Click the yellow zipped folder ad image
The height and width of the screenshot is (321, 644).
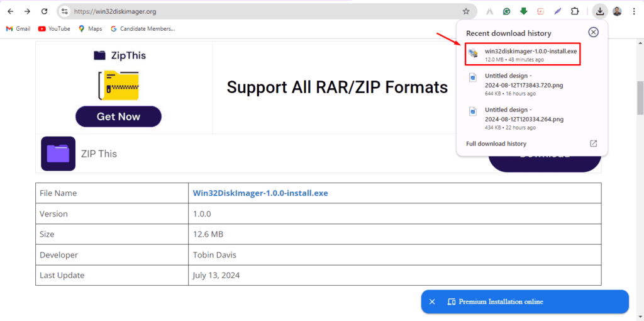coord(118,86)
